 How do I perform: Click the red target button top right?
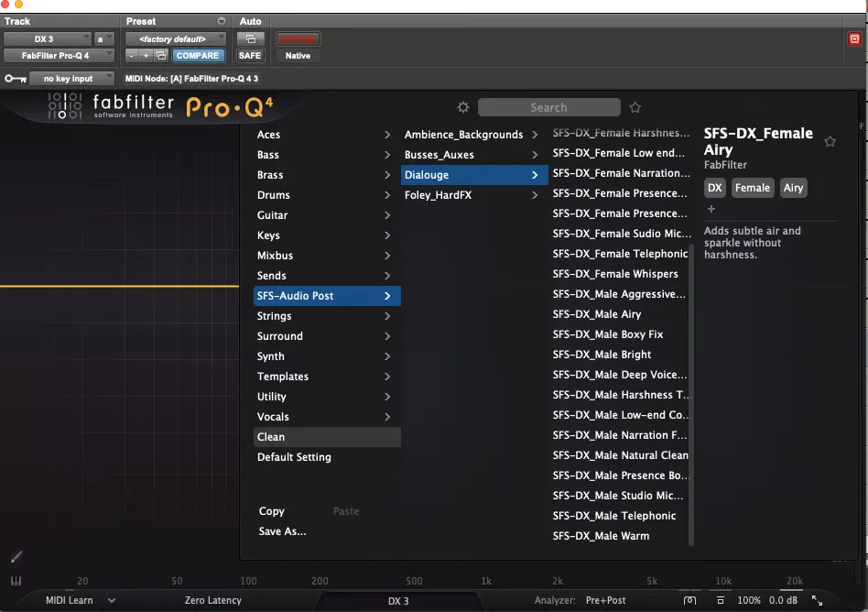[854, 38]
